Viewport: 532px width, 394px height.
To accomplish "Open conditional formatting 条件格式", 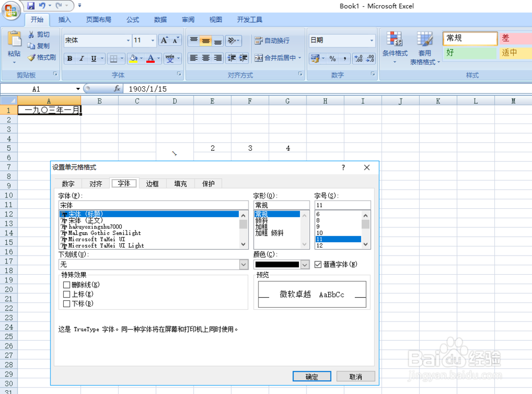I will tap(395, 48).
